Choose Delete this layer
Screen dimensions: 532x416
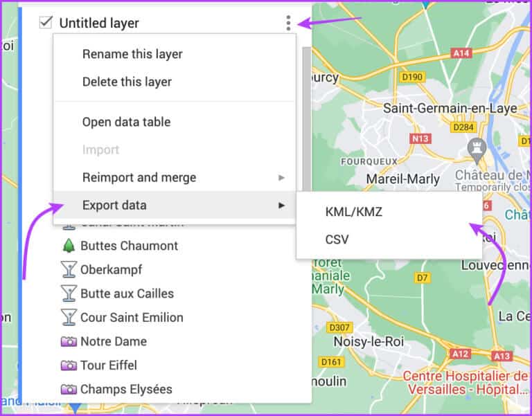click(127, 82)
